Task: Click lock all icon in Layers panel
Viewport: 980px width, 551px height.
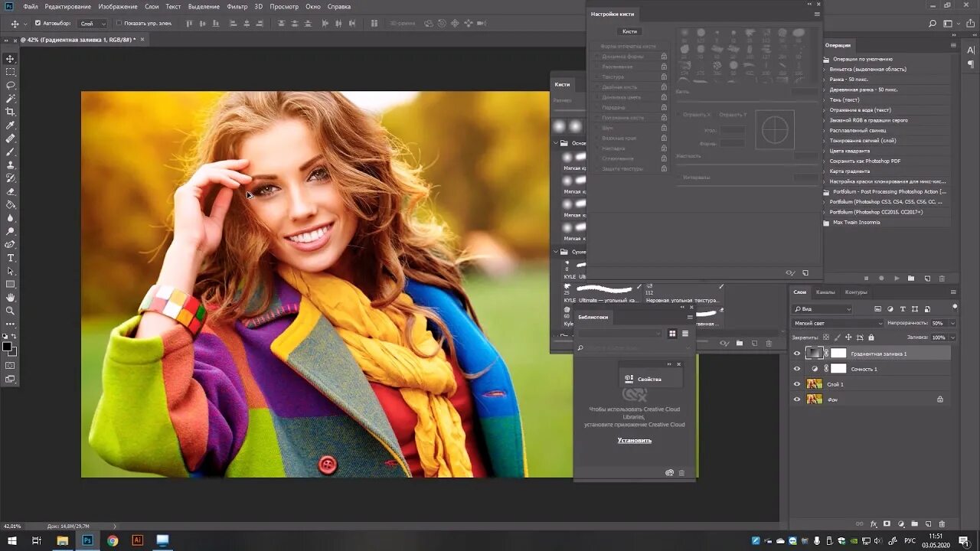Action: (x=871, y=337)
